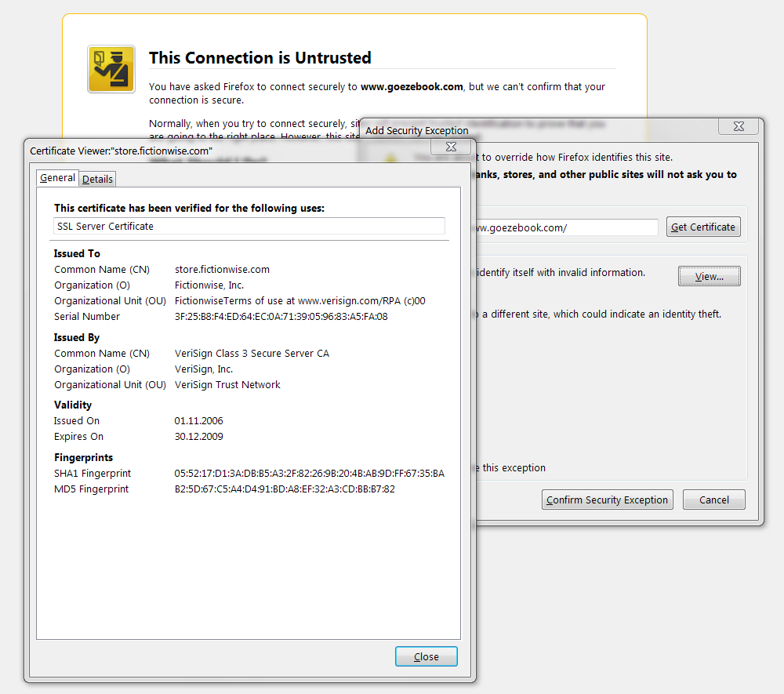This screenshot has width=784, height=694.
Task: Click Confirm Security Exception button
Action: pyautogui.click(x=607, y=500)
